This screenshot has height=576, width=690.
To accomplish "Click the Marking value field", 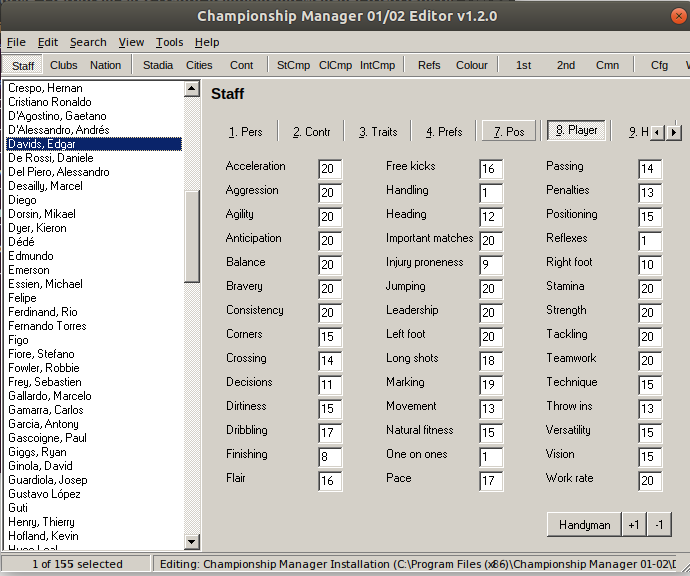I will coord(491,385).
